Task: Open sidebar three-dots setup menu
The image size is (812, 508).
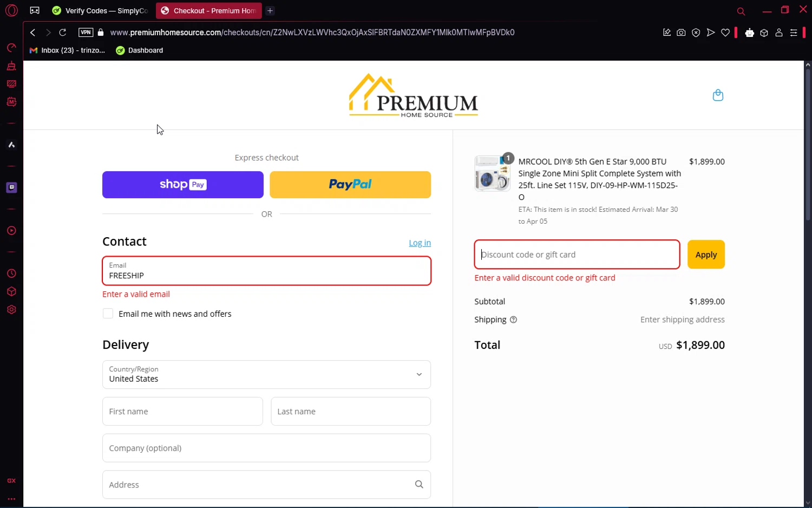Action: (11, 499)
